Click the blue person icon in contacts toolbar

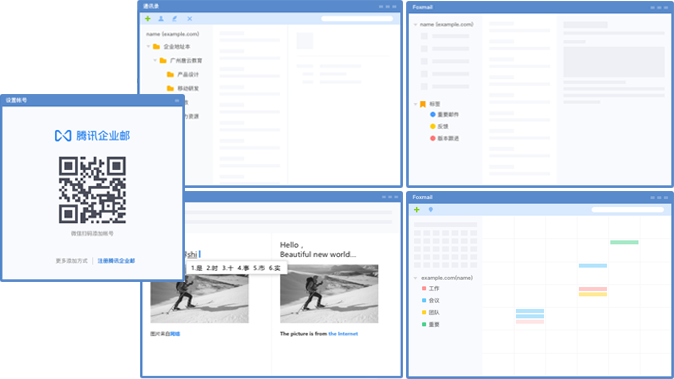[x=161, y=18]
